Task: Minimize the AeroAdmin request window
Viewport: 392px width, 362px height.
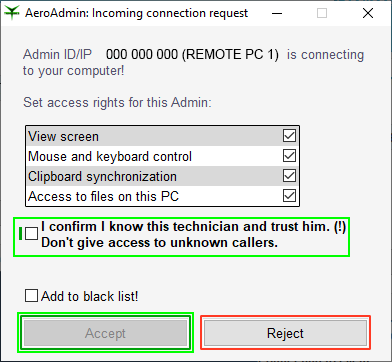Action: pyautogui.click(x=277, y=13)
